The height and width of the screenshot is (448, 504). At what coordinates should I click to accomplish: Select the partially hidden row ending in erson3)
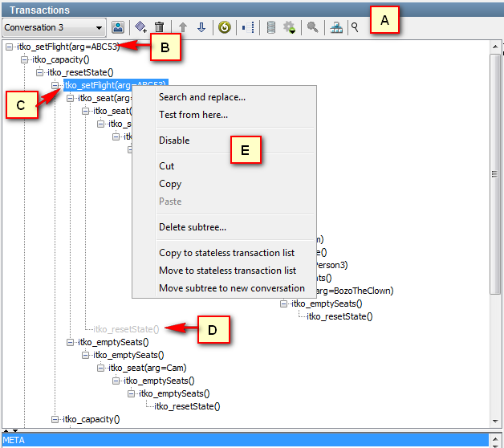coord(331,265)
